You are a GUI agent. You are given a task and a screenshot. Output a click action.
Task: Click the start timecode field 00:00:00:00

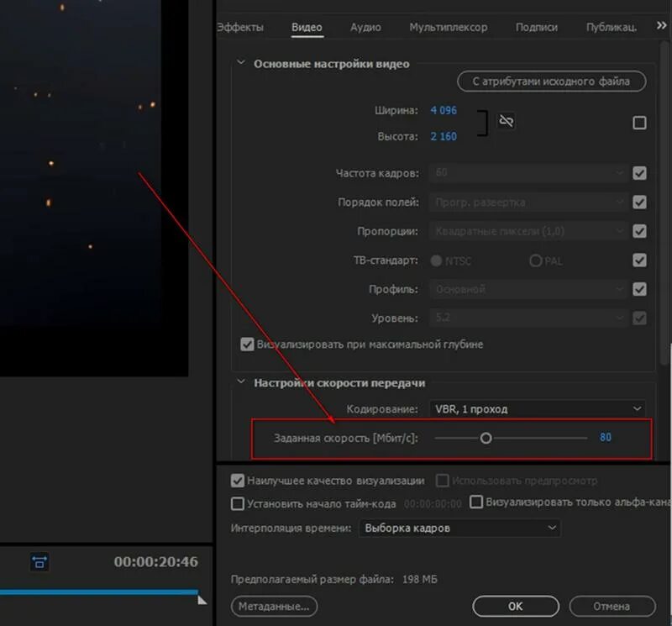433,503
